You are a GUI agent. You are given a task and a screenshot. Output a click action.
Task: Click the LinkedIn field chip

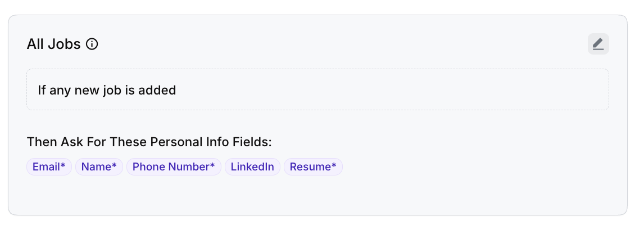coord(252,167)
